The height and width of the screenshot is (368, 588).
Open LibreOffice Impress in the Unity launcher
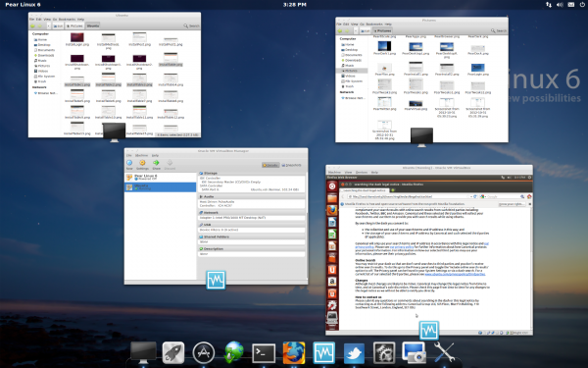click(332, 246)
